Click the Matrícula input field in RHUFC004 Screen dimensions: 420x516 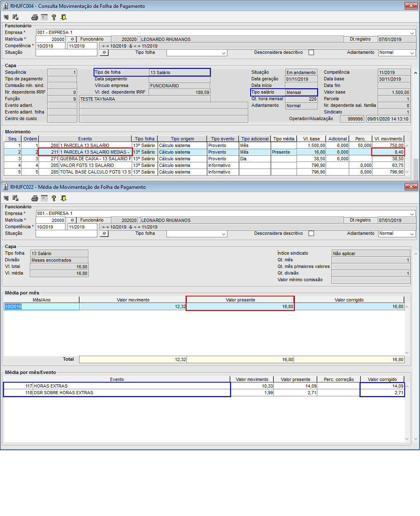pos(51,39)
